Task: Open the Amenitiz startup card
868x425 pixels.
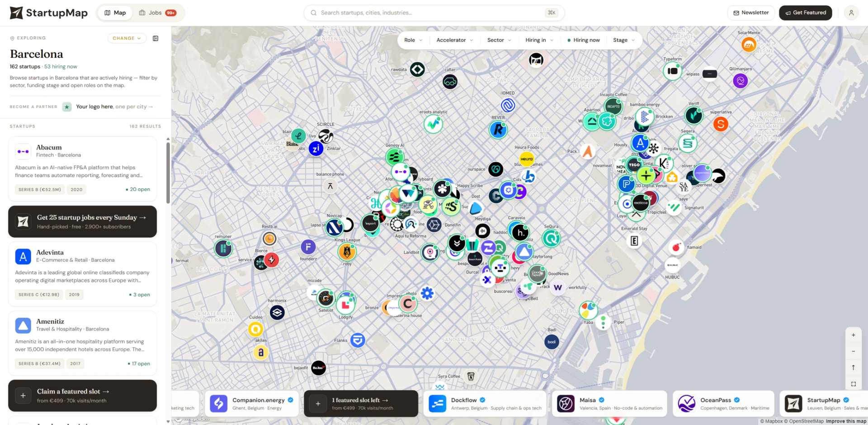Action: point(82,343)
